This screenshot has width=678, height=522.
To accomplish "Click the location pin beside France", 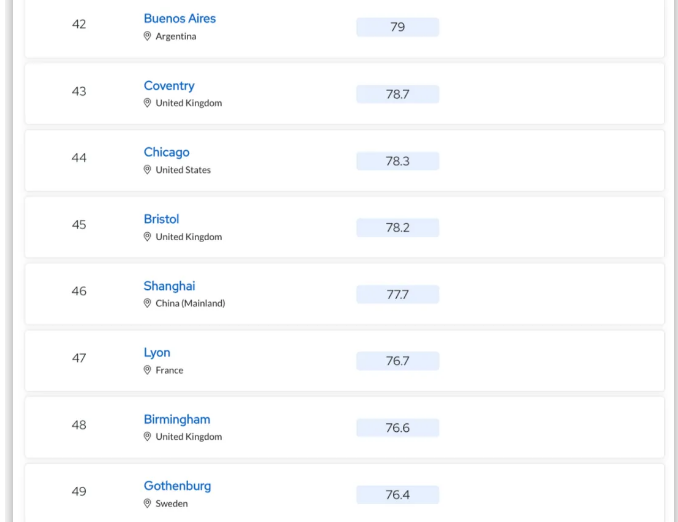I will click(x=147, y=370).
